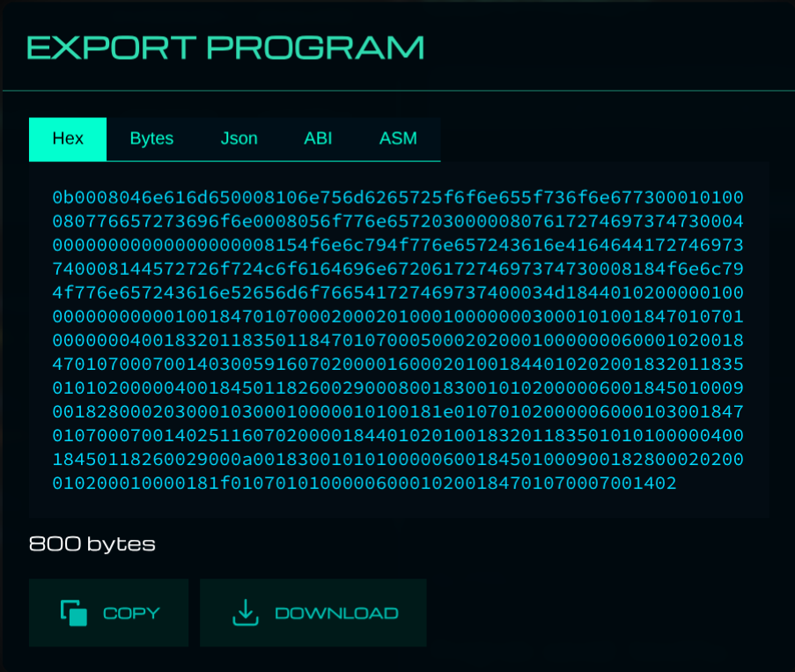Click the hex line starting 080776657273
The width and height of the screenshot is (795, 672).
pyautogui.click(x=398, y=220)
